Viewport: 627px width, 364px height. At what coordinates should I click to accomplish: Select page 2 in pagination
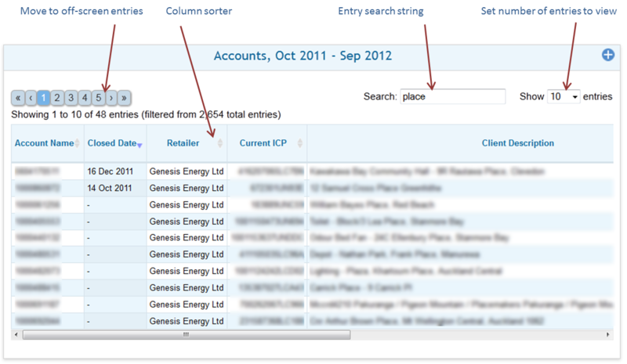click(x=57, y=98)
